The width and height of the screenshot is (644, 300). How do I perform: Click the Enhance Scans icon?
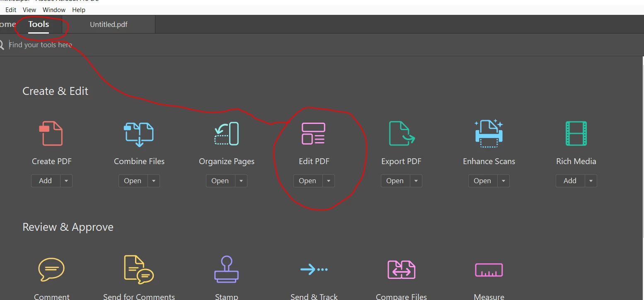point(489,134)
